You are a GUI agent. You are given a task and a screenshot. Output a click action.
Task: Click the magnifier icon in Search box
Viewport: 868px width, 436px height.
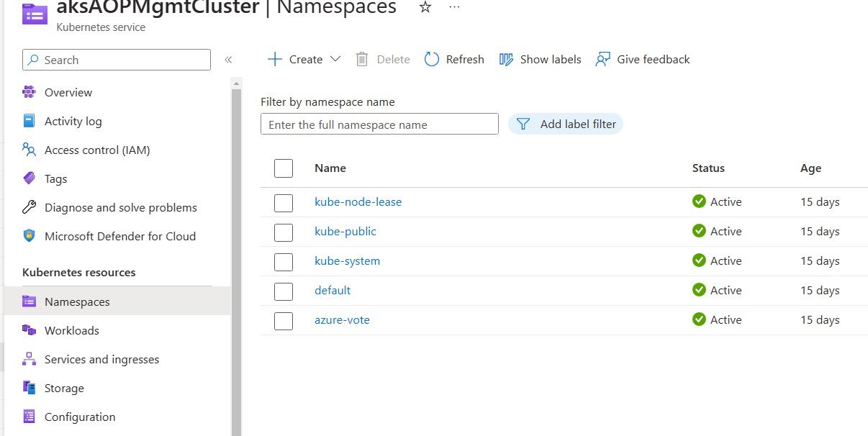pyautogui.click(x=33, y=60)
